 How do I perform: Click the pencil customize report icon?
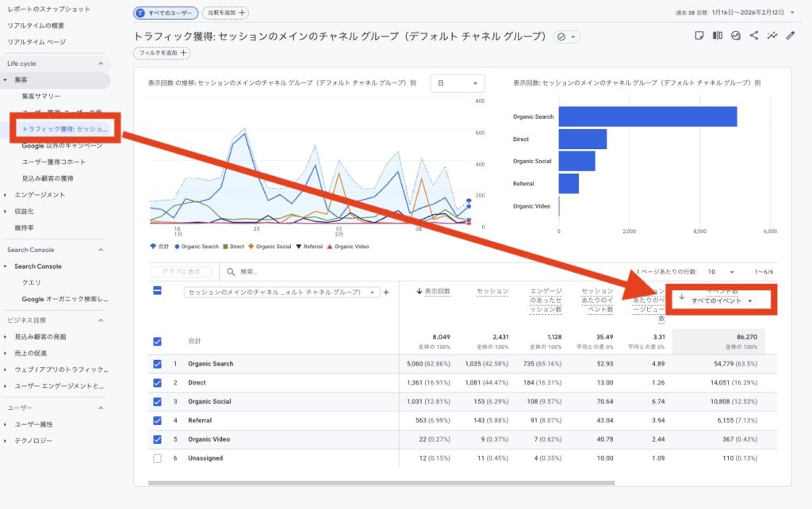click(790, 36)
